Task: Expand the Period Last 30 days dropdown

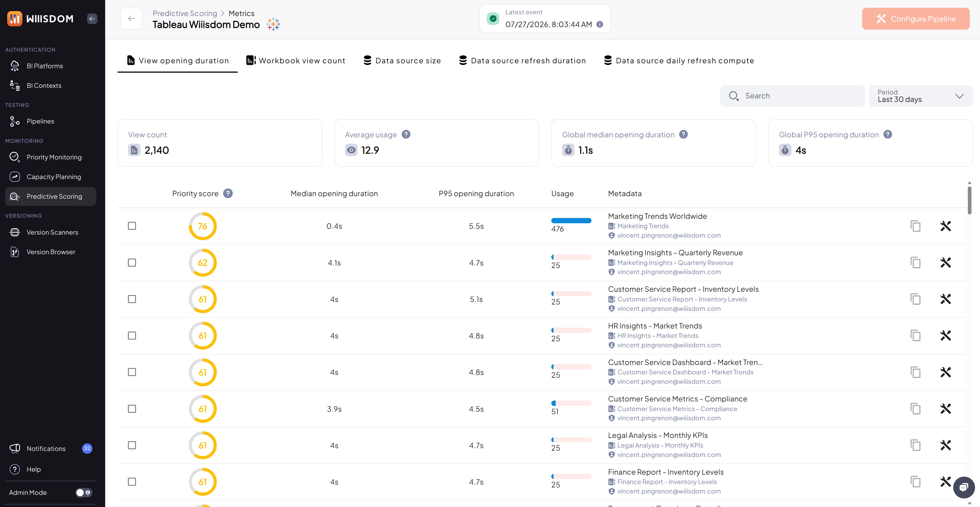Action: (x=921, y=96)
